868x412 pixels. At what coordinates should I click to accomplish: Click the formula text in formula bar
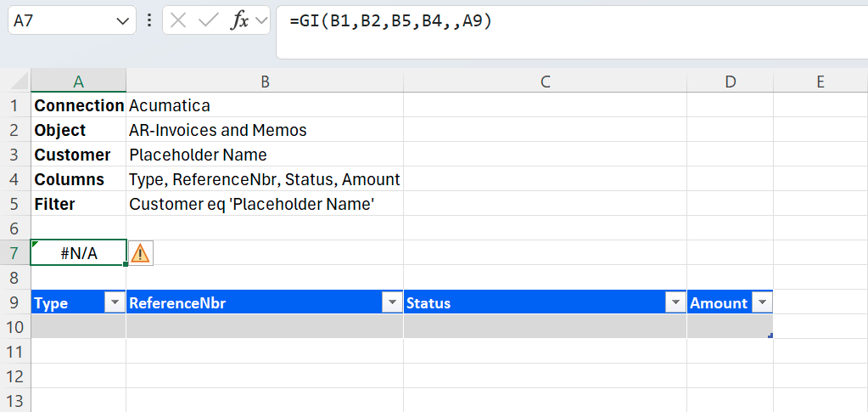coord(390,21)
